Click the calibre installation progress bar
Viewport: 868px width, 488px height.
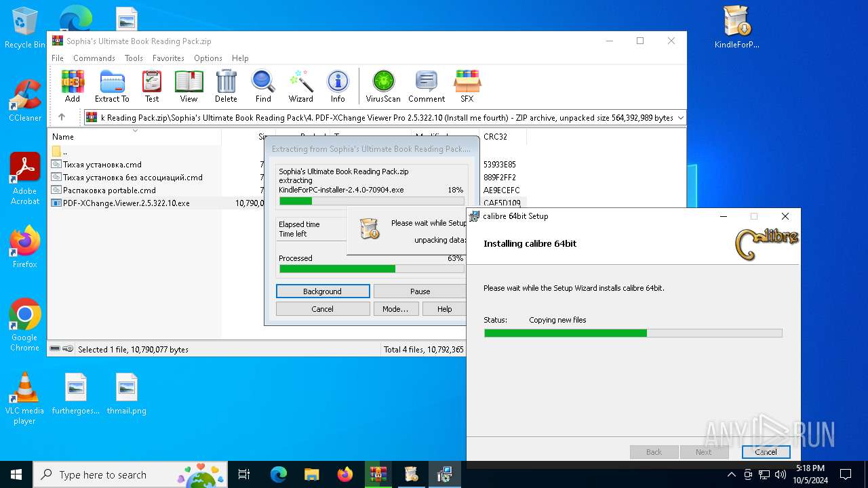[x=633, y=333]
